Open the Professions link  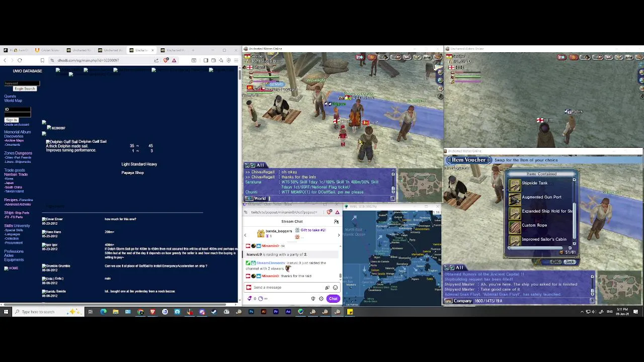(x=14, y=251)
